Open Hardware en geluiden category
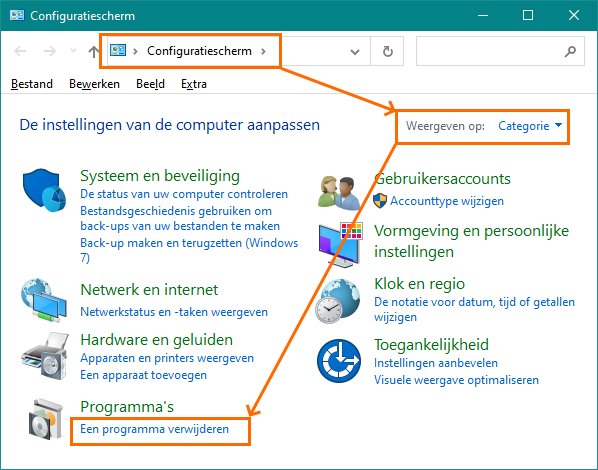Screen dimensions: 598x470 click(156, 340)
